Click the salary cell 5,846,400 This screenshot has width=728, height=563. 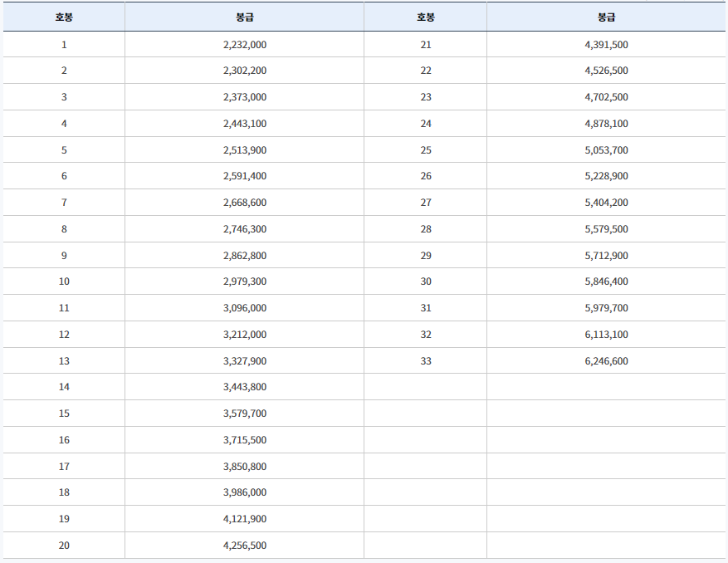[606, 281]
